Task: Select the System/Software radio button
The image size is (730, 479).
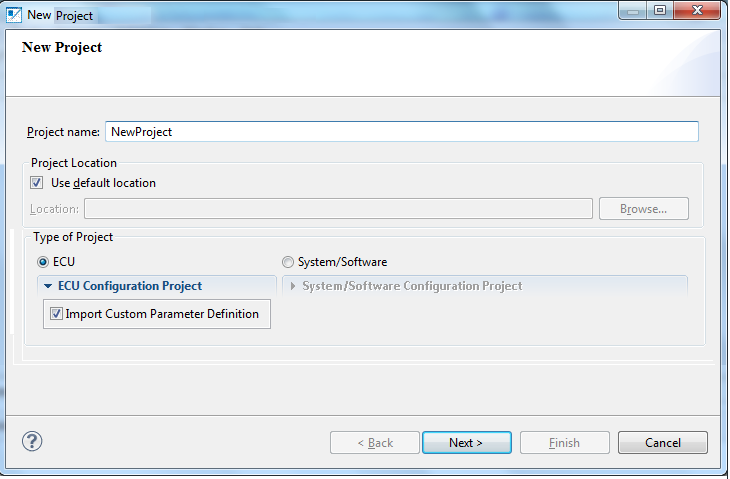Action: [x=288, y=262]
